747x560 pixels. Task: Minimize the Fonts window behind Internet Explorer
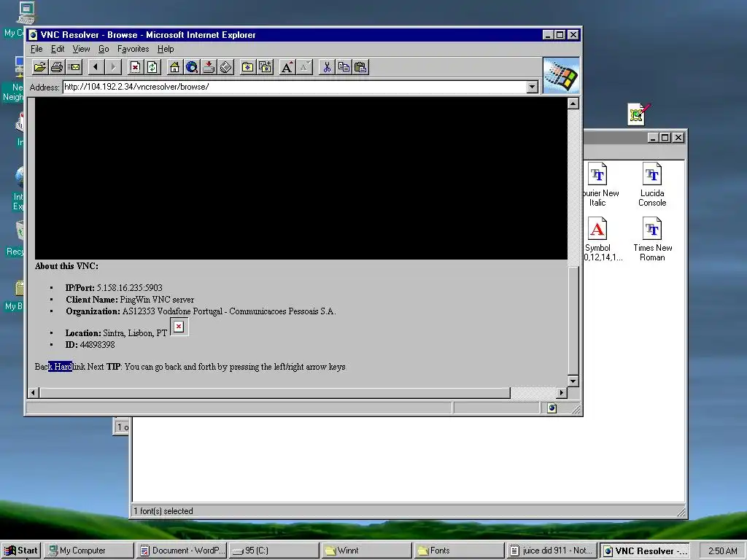[x=654, y=138]
